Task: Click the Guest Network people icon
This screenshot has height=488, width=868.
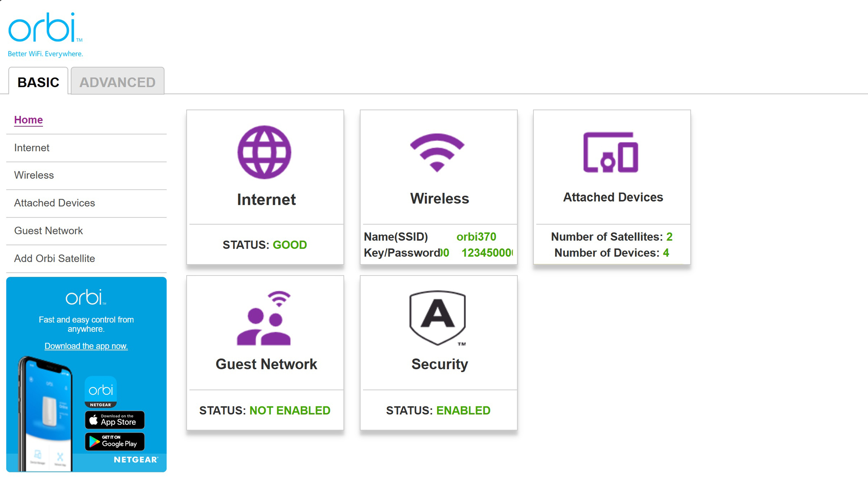Action: point(264,318)
